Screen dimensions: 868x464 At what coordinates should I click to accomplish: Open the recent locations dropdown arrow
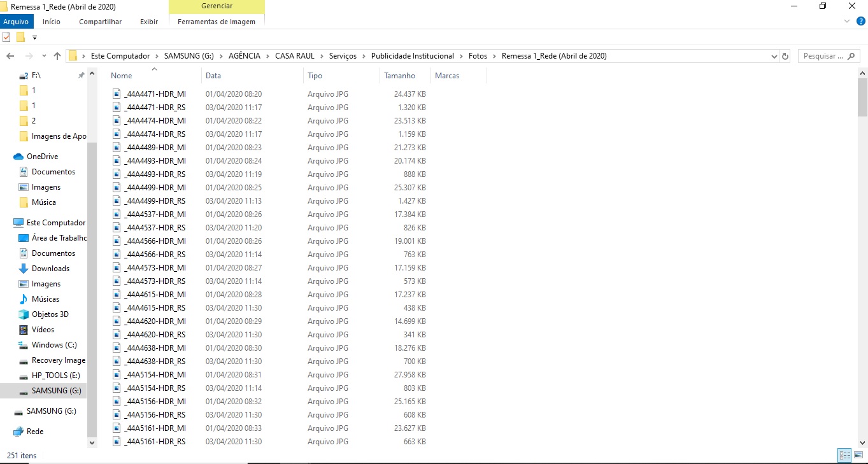tap(43, 56)
